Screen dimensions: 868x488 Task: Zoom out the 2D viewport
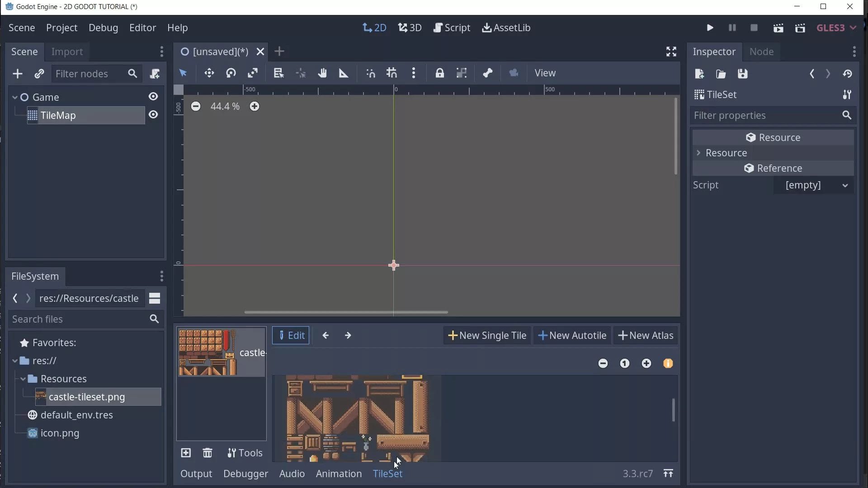coord(196,106)
